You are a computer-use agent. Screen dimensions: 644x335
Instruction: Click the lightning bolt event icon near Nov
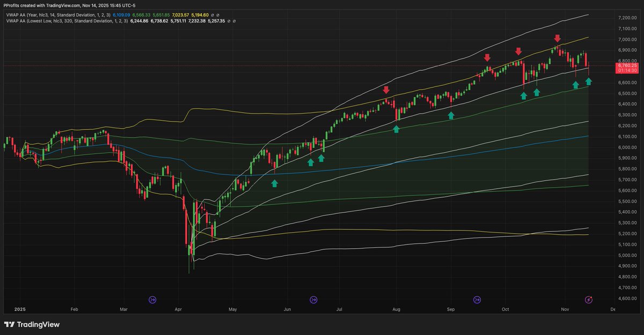point(589,300)
